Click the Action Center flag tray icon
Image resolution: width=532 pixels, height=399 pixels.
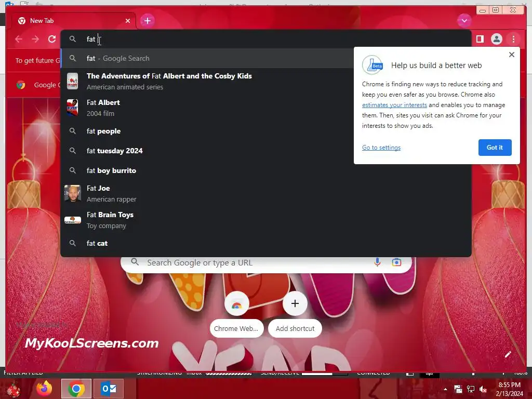(x=458, y=389)
